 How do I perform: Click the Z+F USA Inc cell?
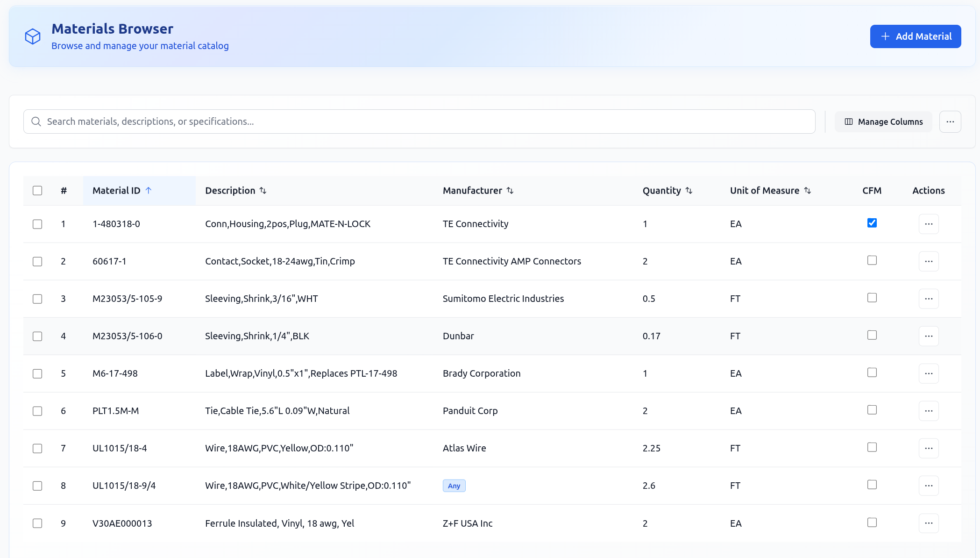(468, 523)
